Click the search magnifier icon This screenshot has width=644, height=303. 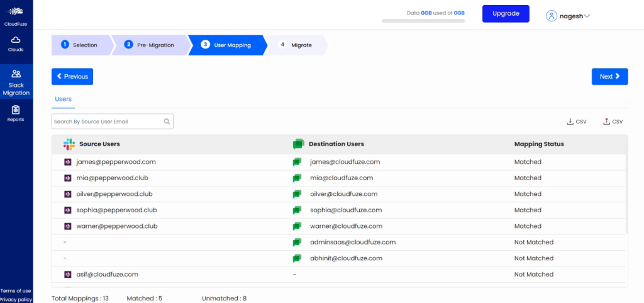(x=167, y=122)
